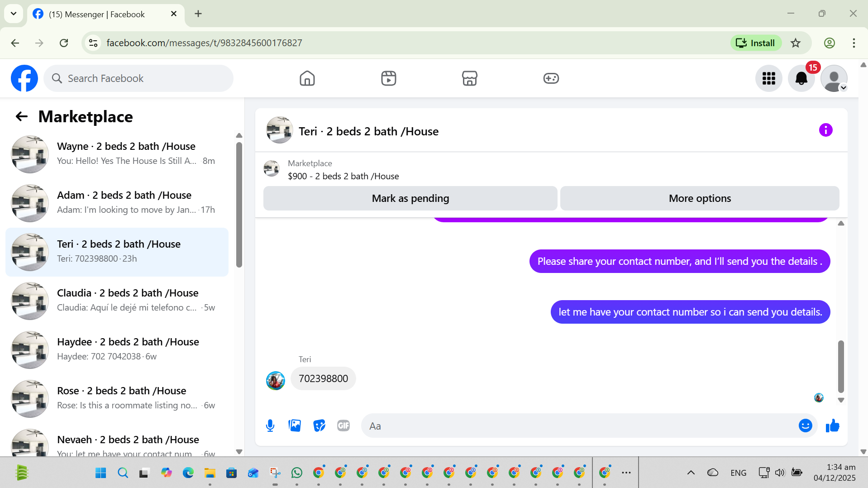Screen dimensions: 868x488
Task: Click 'let me have your contact number' message
Action: [x=690, y=312]
